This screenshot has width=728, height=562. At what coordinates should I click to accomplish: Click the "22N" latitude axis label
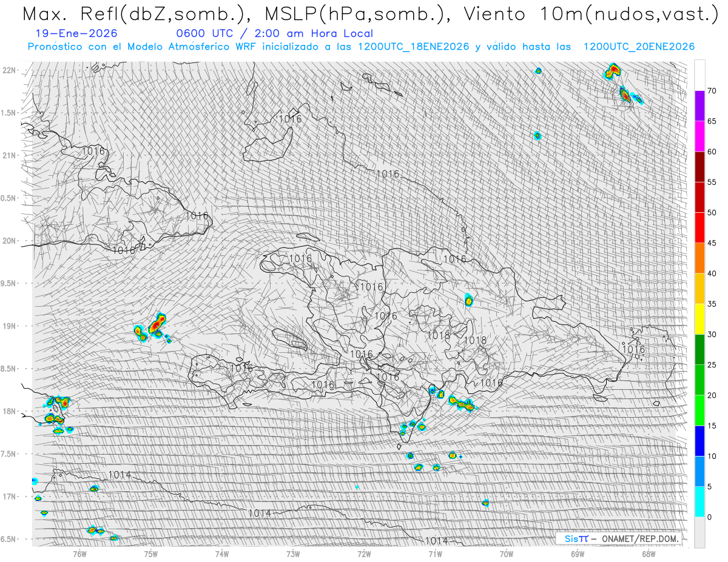(9, 70)
